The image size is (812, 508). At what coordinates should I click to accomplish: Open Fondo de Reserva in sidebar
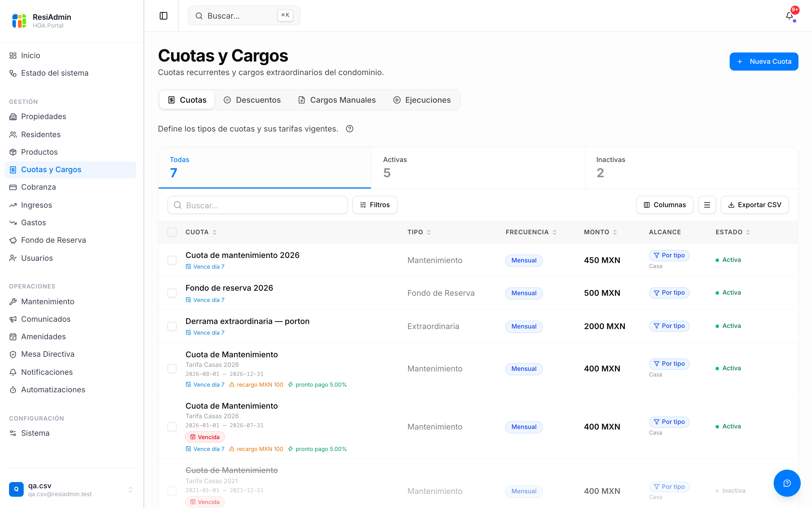(x=70, y=240)
